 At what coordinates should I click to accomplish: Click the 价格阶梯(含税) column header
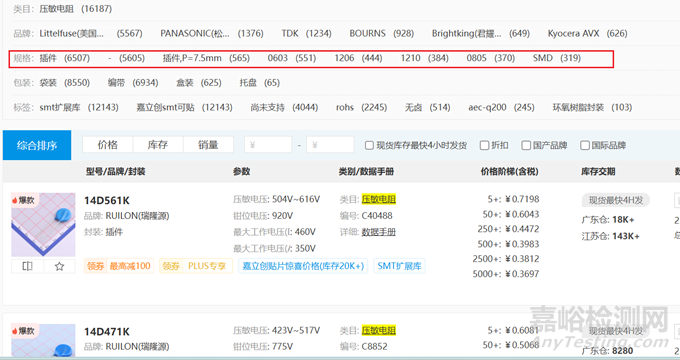pos(510,172)
